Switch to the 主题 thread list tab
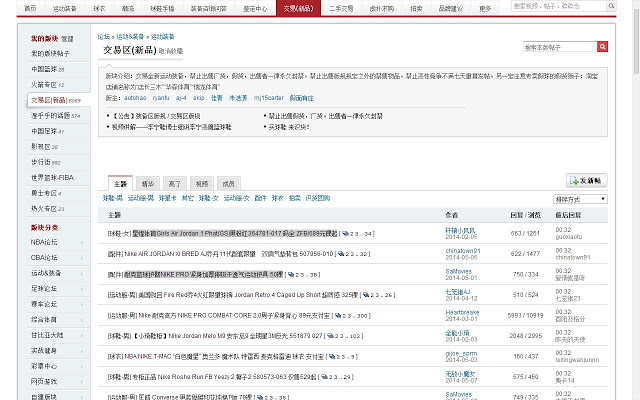This screenshot has width=640, height=400. point(120,184)
